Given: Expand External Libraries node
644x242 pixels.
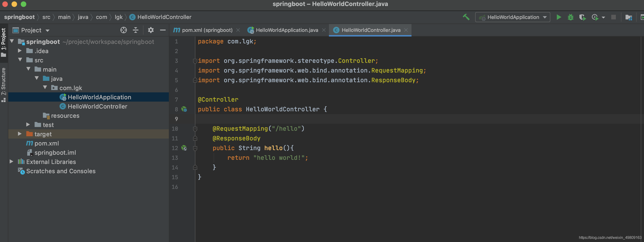Looking at the screenshot, I should click(11, 161).
